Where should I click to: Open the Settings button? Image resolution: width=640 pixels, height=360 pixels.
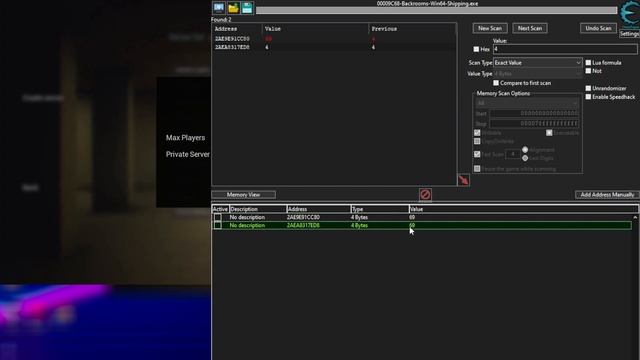629,33
